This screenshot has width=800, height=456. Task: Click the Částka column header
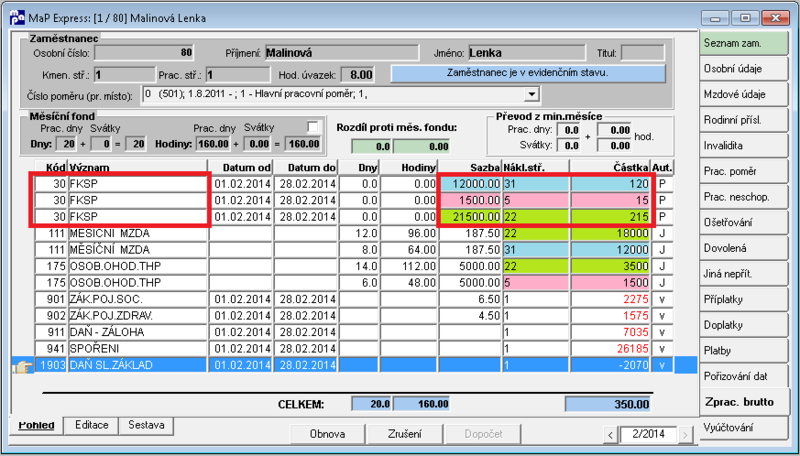click(610, 167)
